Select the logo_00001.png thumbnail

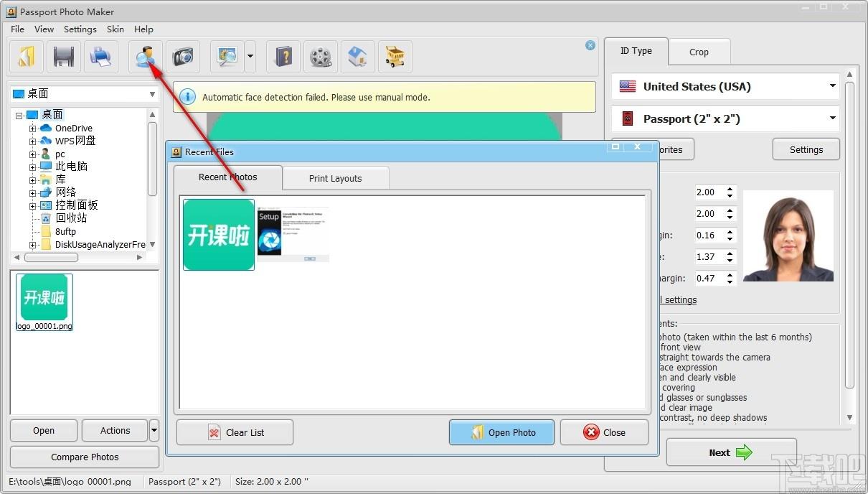pos(44,302)
